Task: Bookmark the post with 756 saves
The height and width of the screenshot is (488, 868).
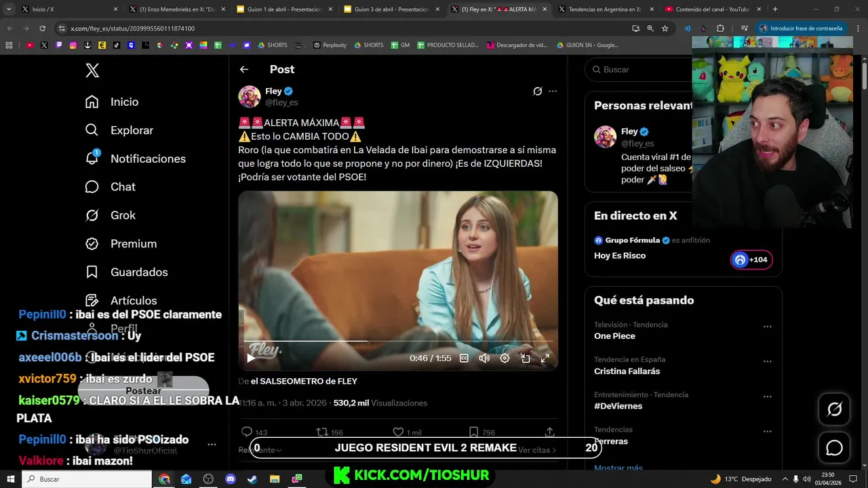Action: [x=482, y=432]
